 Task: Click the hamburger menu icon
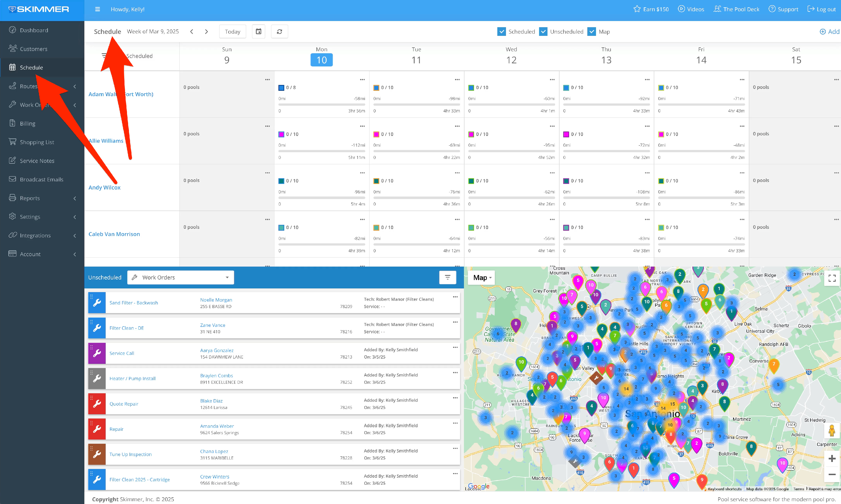98,9
